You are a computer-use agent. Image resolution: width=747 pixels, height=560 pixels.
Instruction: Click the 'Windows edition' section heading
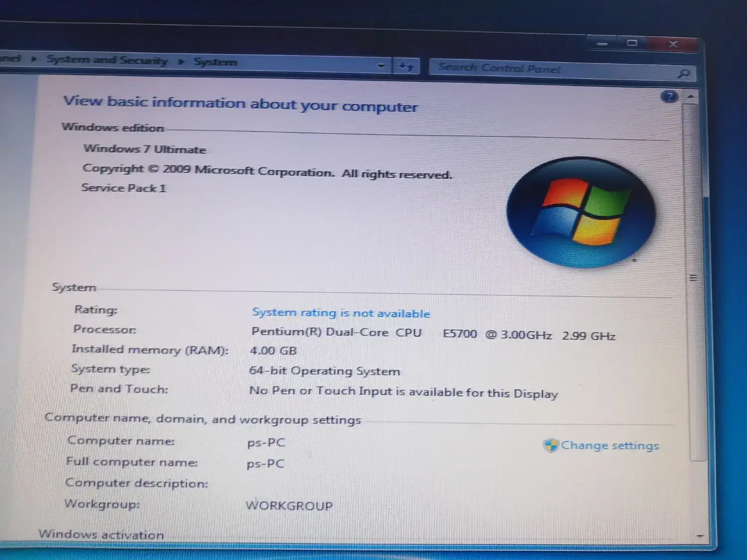[x=113, y=127]
